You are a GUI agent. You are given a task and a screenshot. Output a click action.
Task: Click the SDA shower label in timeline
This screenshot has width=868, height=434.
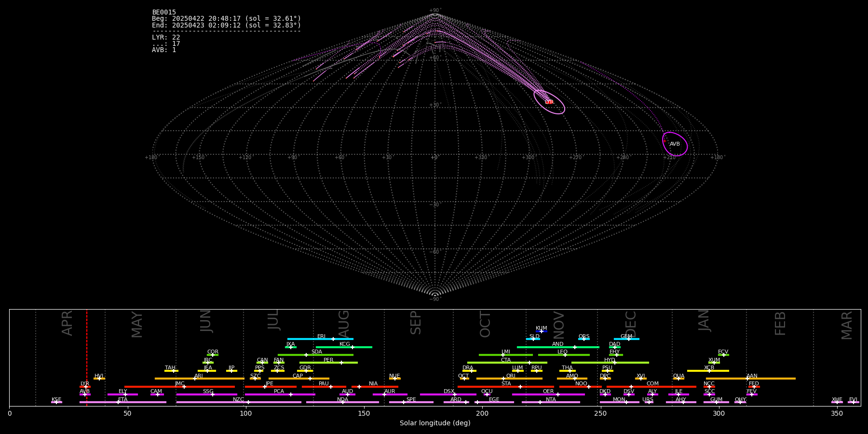316,352
